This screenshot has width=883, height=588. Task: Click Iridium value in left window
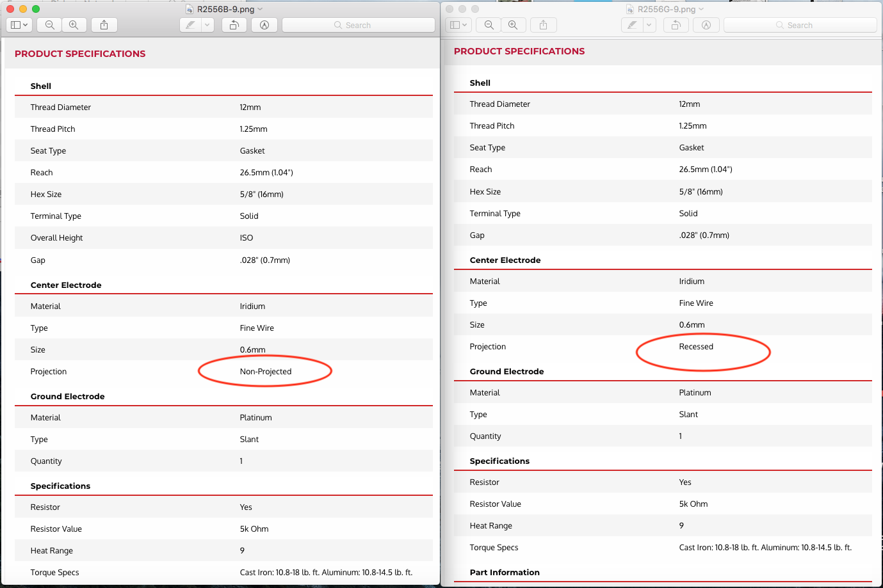point(252,306)
